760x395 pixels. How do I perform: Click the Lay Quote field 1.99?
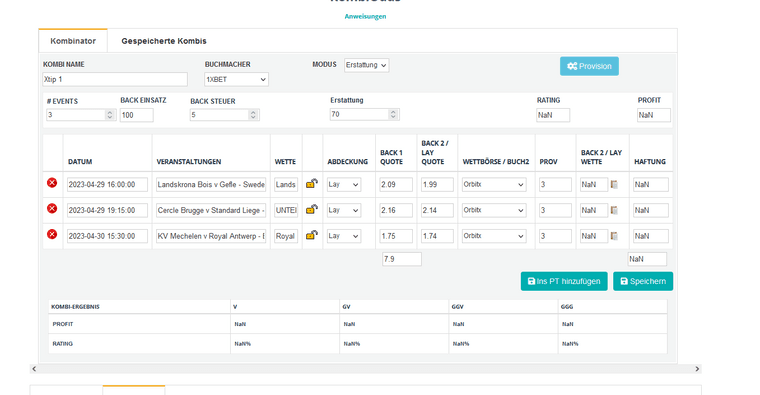(437, 184)
